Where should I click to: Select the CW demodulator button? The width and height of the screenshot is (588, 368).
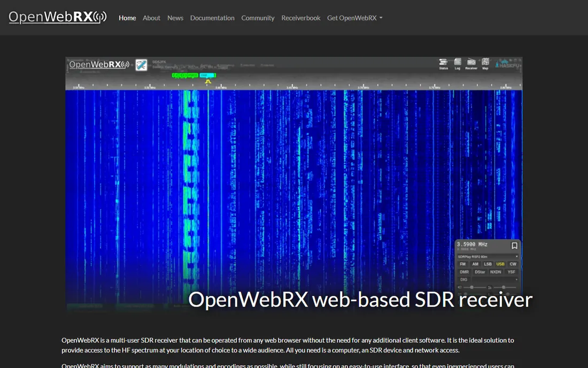513,264
